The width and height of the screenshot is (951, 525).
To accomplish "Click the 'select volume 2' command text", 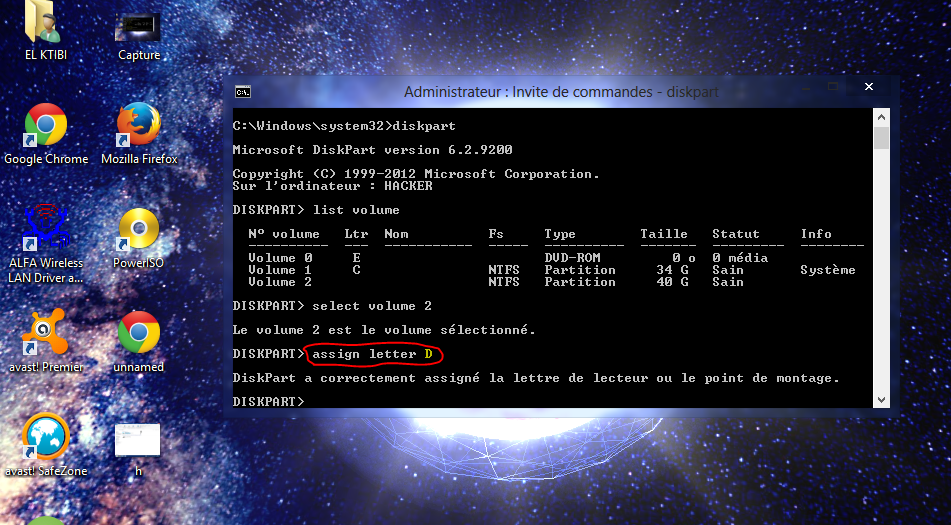I will tap(372, 306).
